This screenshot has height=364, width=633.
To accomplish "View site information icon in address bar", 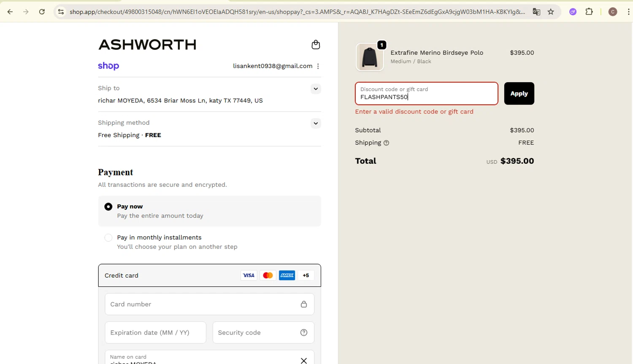I will tap(61, 12).
